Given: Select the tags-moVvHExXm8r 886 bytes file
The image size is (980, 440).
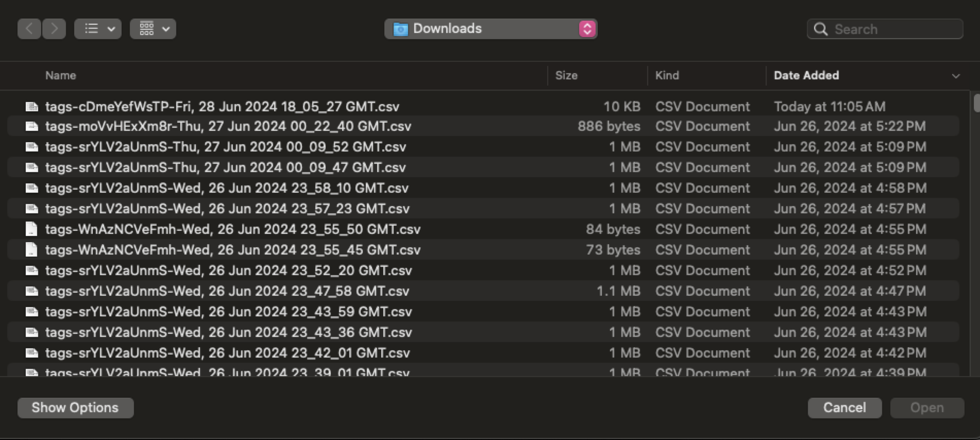Looking at the screenshot, I should point(228,126).
